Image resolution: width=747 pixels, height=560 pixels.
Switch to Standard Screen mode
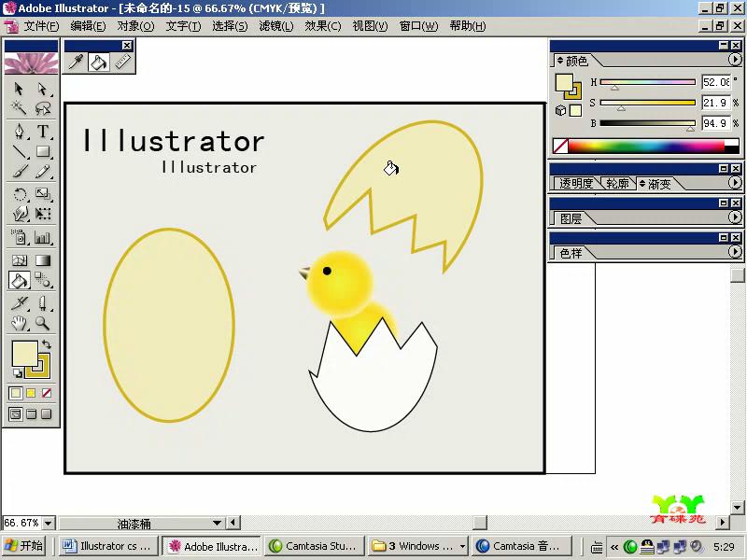(15, 413)
